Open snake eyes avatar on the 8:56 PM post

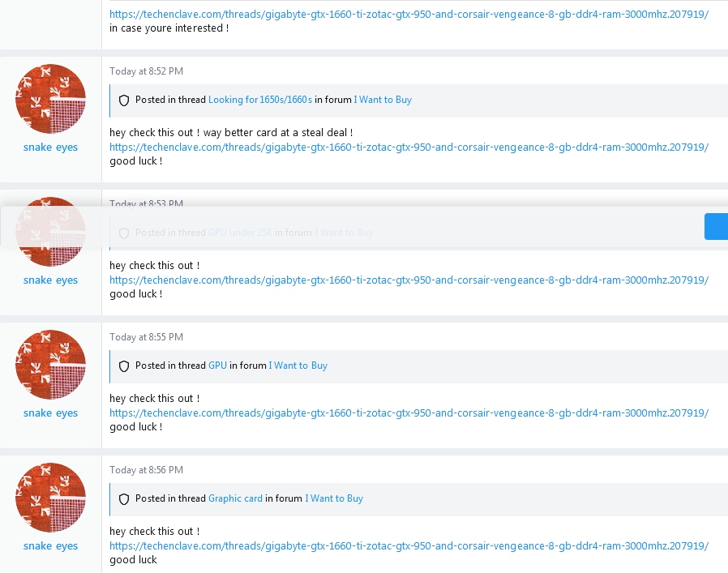coord(50,498)
